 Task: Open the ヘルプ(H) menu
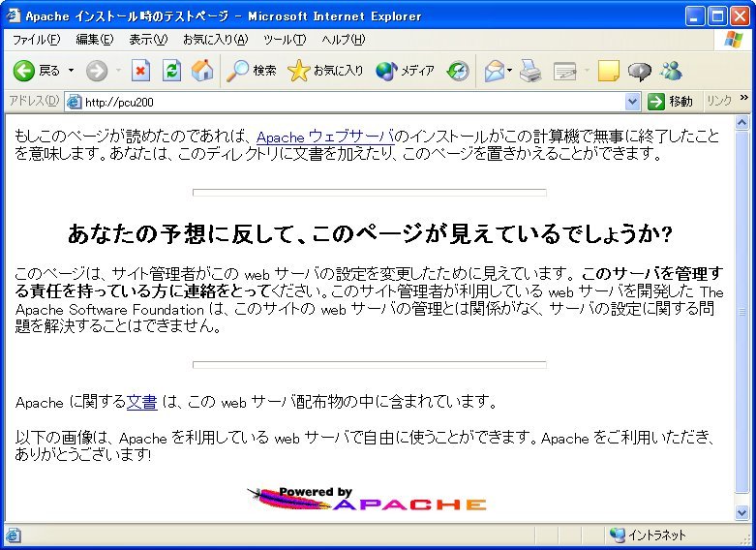pos(344,40)
